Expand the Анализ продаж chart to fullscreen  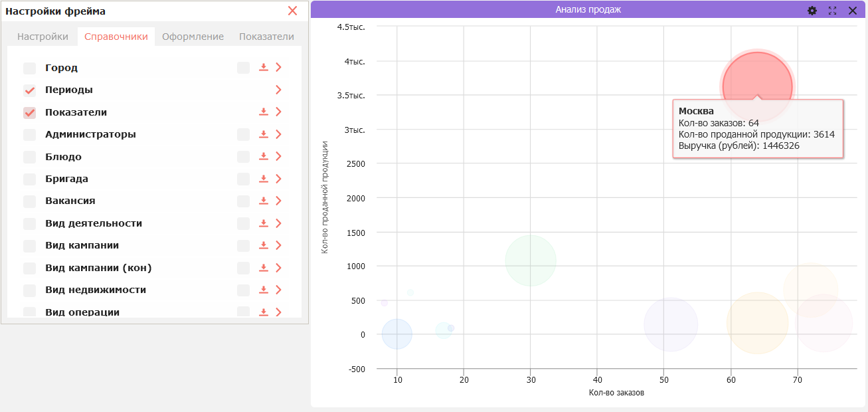[832, 11]
